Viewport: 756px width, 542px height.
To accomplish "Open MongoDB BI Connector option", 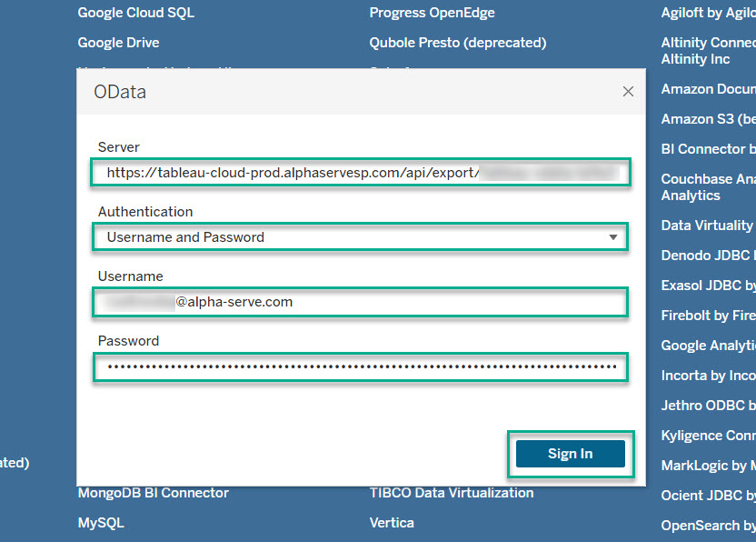I will point(153,493).
